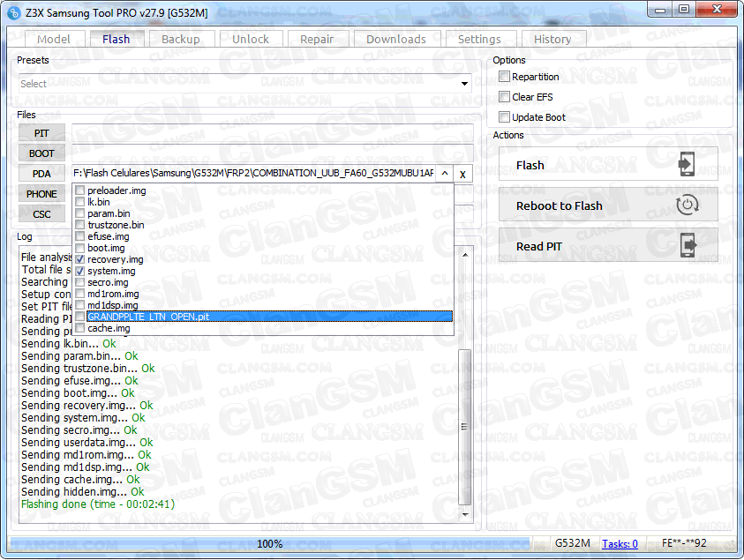Click the 'Sending userdata.img... Ok' log line
Image resolution: width=744 pixels, height=560 pixels.
pos(86,443)
